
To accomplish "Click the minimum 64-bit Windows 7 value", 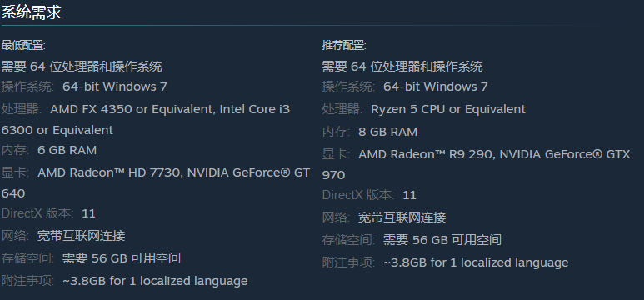I will pos(115,87).
